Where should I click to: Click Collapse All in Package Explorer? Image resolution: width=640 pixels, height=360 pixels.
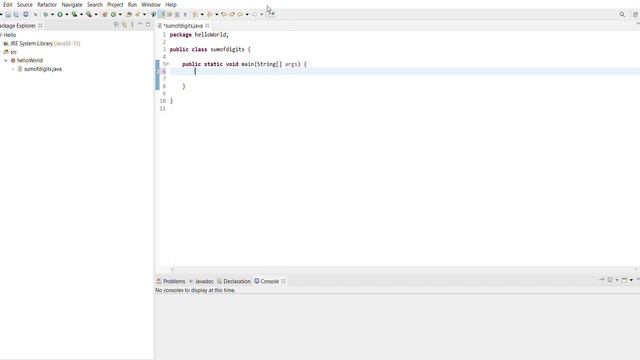click(116, 25)
